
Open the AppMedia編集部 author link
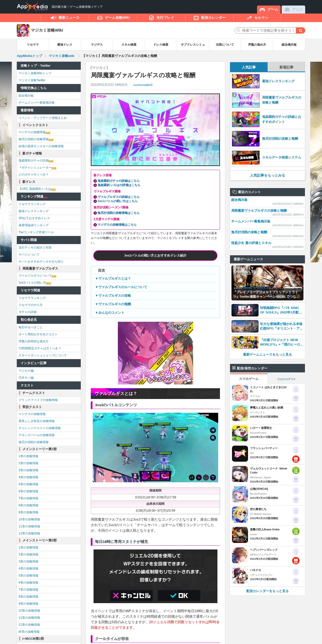coord(143,85)
